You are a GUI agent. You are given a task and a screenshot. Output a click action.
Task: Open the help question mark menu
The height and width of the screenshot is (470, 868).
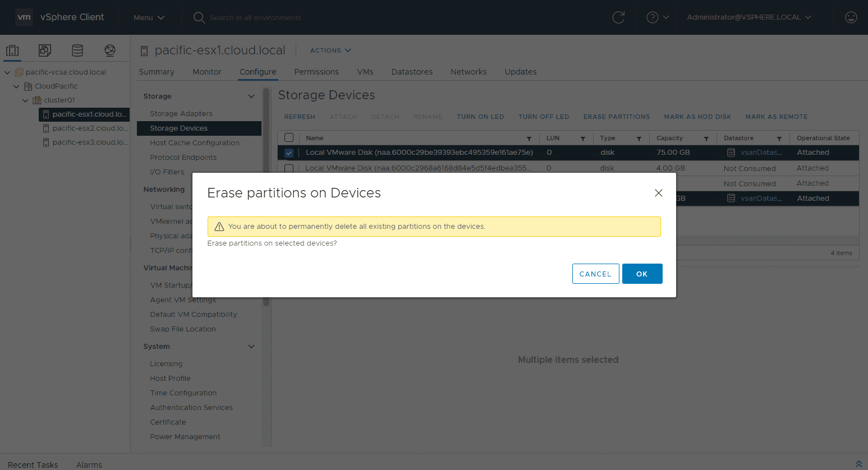point(658,17)
